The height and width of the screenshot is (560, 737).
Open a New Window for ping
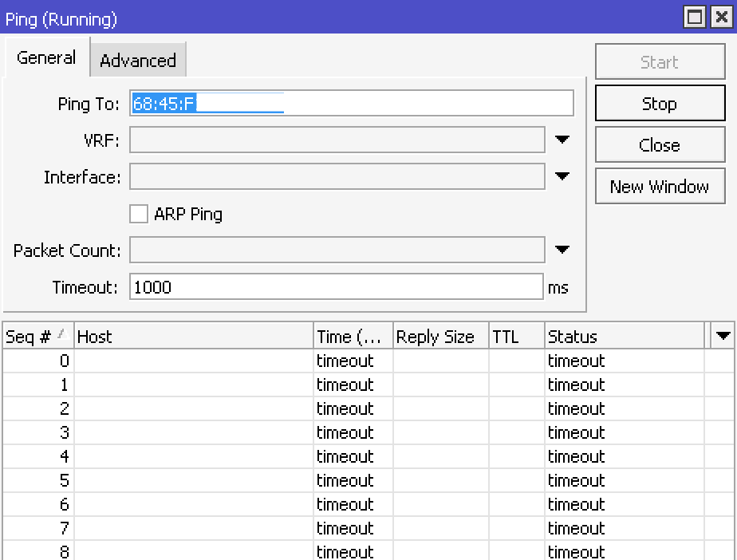(x=660, y=186)
